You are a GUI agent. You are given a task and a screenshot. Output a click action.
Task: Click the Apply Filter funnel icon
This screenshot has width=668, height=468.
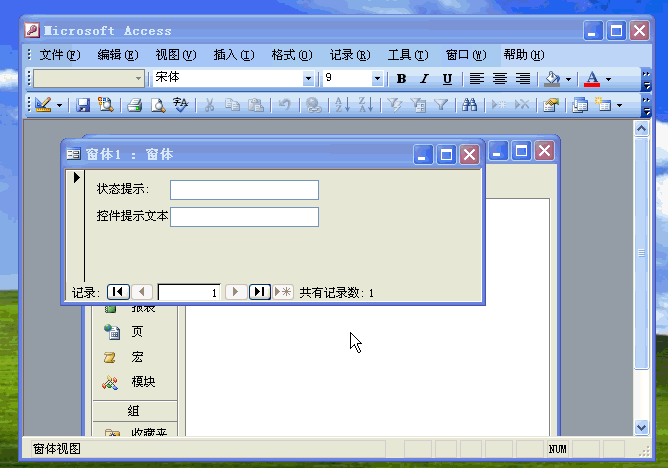coord(441,105)
